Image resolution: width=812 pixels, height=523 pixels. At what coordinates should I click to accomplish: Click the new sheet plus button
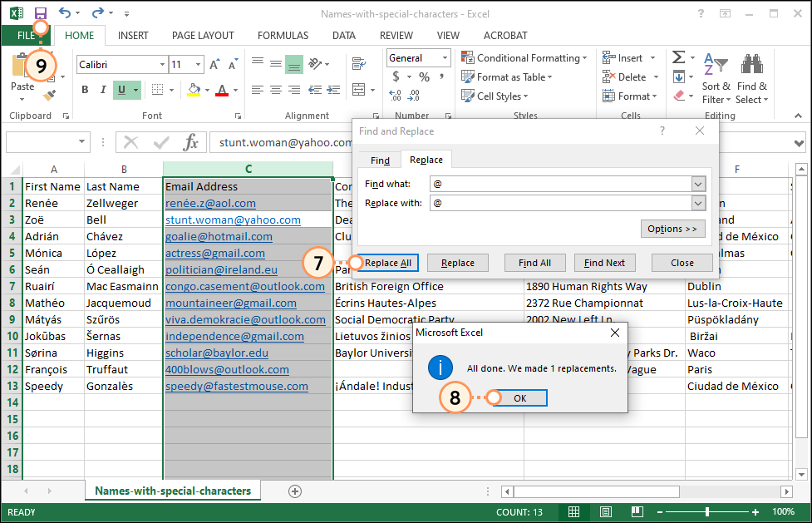[295, 491]
